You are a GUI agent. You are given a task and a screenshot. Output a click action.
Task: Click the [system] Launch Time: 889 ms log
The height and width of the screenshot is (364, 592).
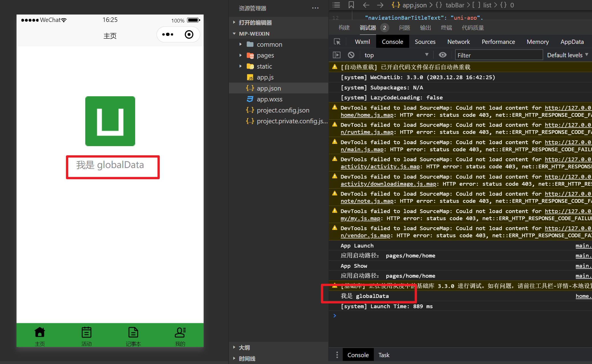click(386, 306)
